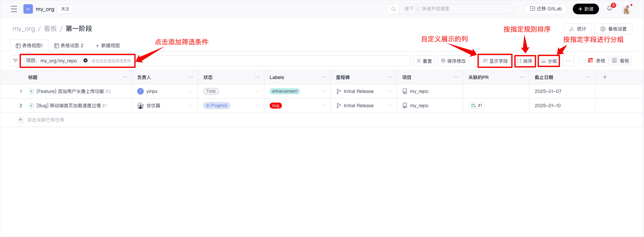Switch to 表格 table view

click(x=597, y=61)
